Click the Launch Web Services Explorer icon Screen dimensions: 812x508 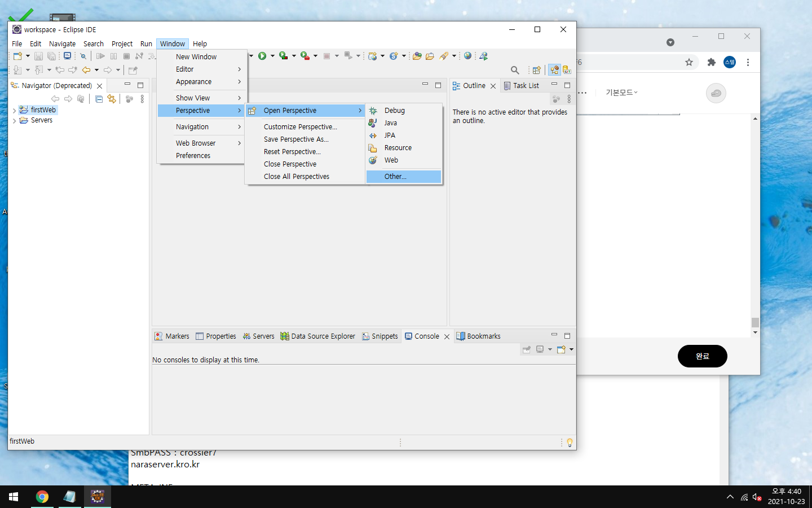pos(483,56)
